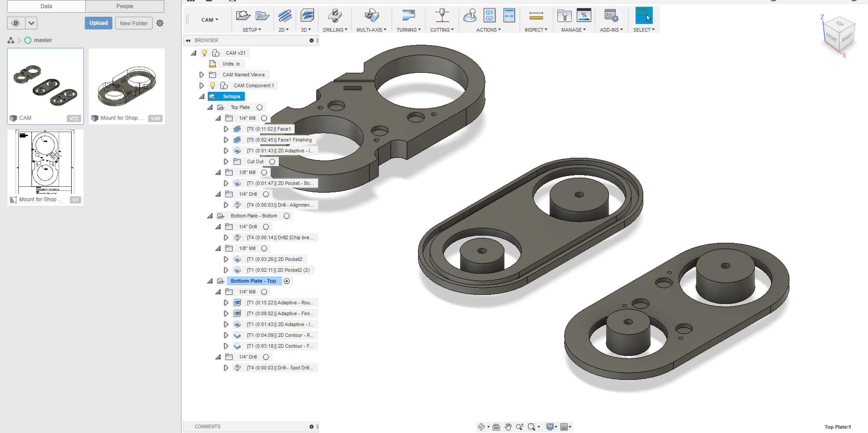Click the New Folder button

click(x=134, y=23)
